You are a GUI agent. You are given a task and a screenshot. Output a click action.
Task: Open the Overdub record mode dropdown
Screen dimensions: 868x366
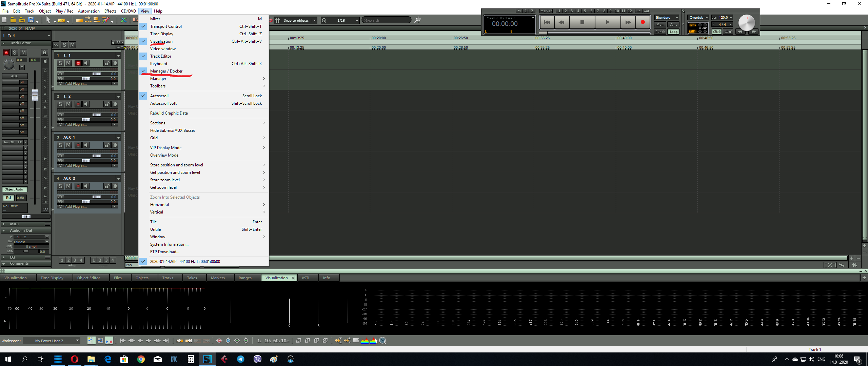coord(698,18)
